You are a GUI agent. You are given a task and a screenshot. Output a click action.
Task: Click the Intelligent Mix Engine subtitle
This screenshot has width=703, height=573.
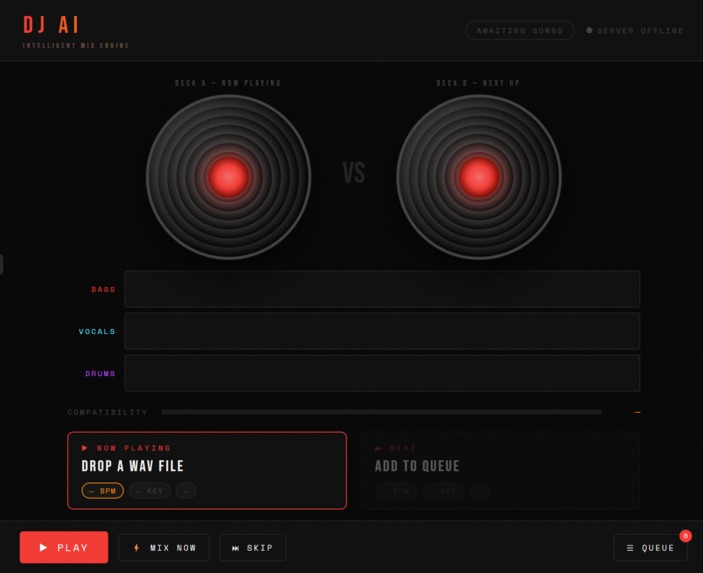[x=76, y=45]
